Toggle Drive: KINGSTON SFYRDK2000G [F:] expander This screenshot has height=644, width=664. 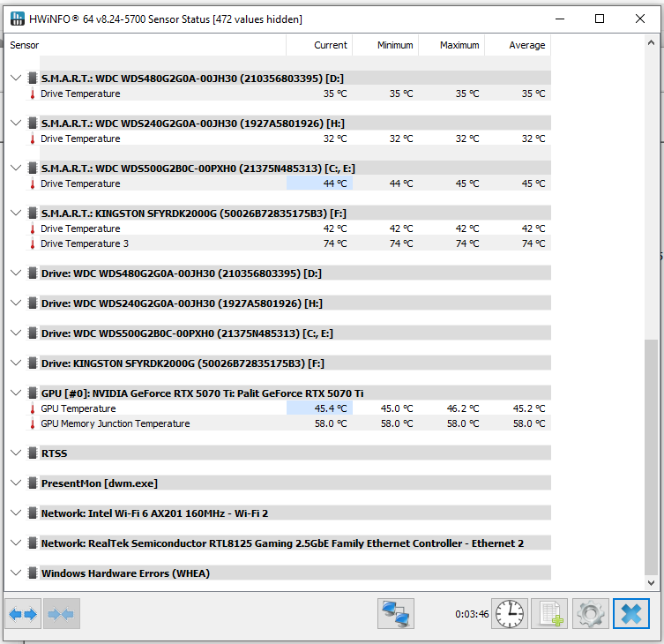pos(16,363)
